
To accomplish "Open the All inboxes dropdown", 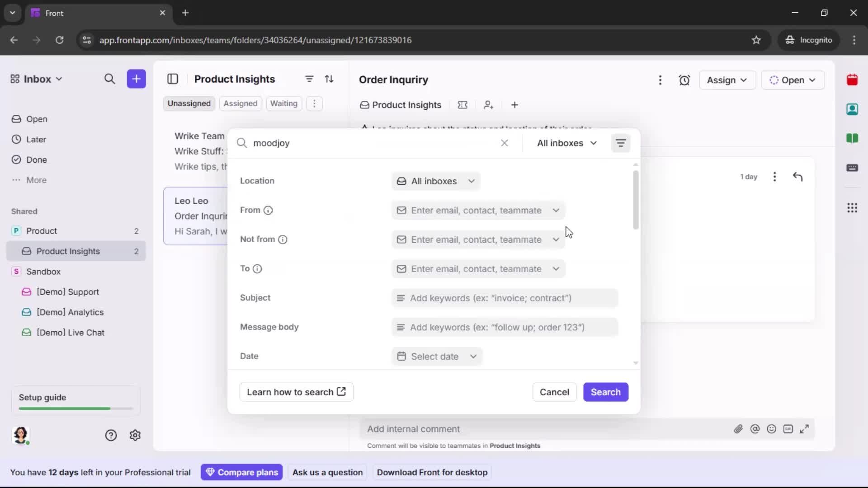I will coord(566,143).
